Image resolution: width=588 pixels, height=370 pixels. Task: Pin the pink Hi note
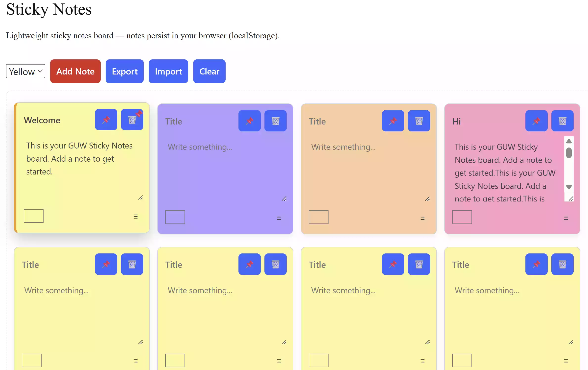pos(536,121)
